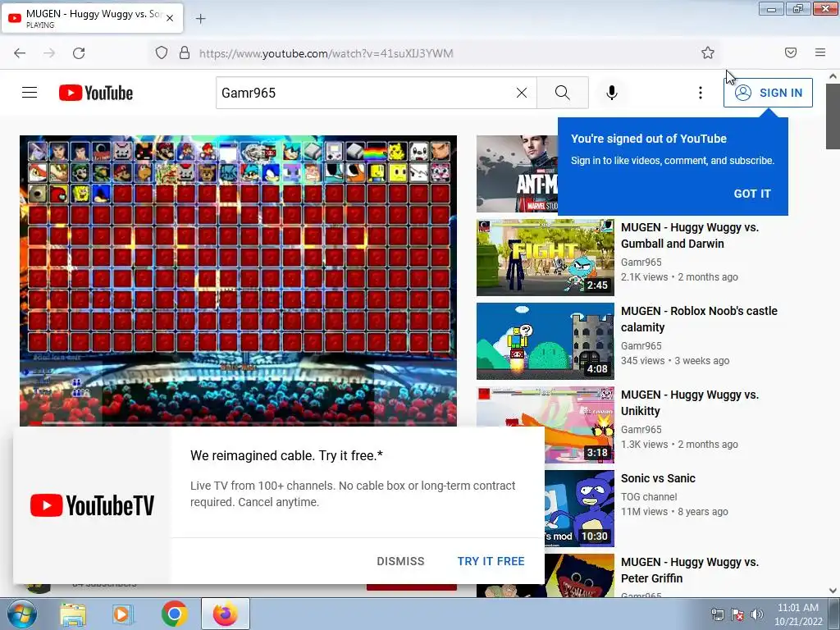Reload the page in Firefox
The width and height of the screenshot is (840, 630).
79,53
